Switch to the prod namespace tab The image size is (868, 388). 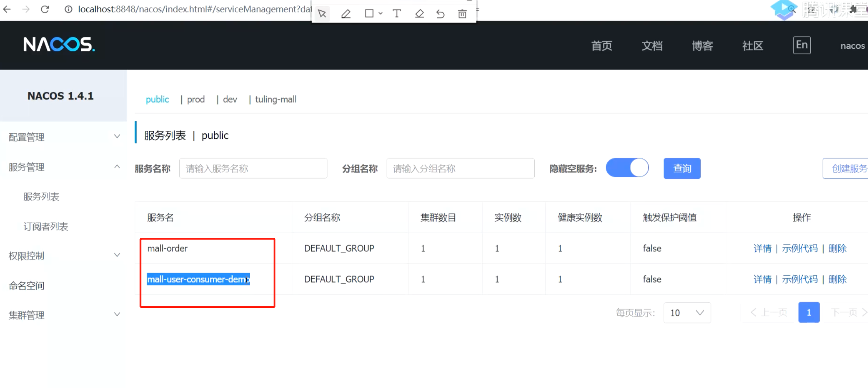click(196, 99)
